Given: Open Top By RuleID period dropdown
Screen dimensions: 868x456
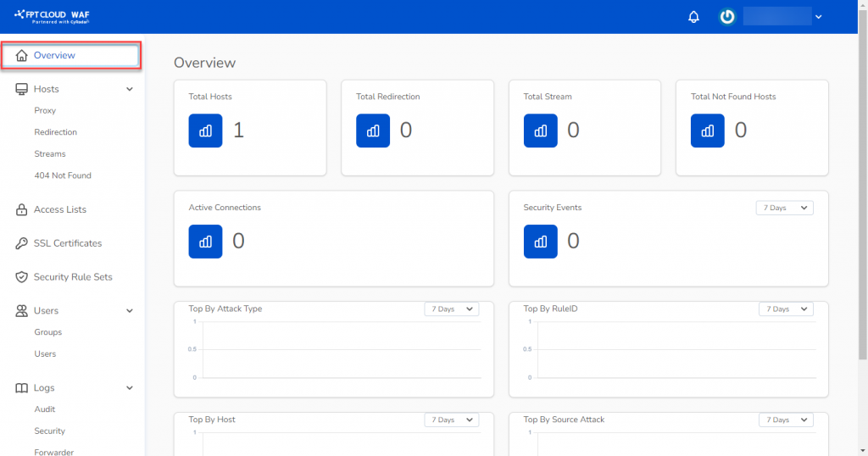Looking at the screenshot, I should (784, 309).
